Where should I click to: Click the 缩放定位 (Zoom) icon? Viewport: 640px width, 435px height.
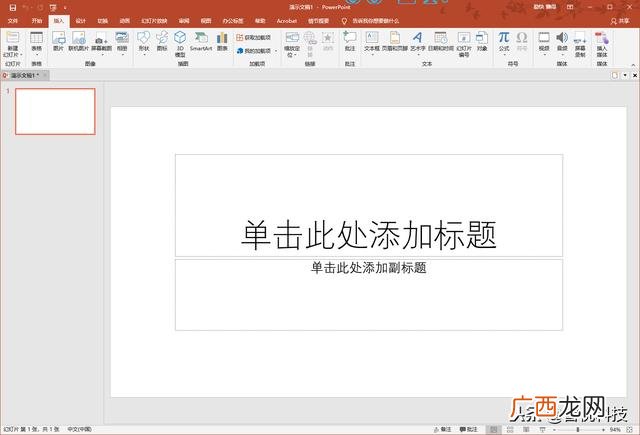click(x=292, y=44)
